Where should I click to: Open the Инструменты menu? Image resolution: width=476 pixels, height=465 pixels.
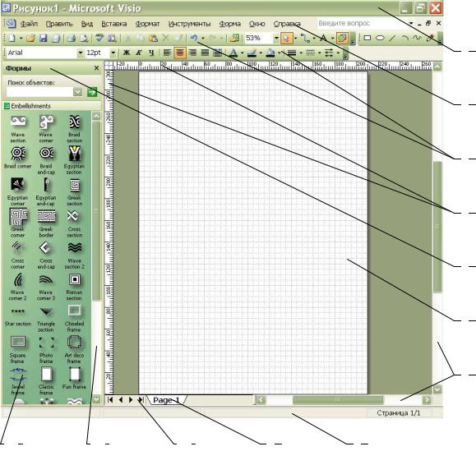pos(189,24)
